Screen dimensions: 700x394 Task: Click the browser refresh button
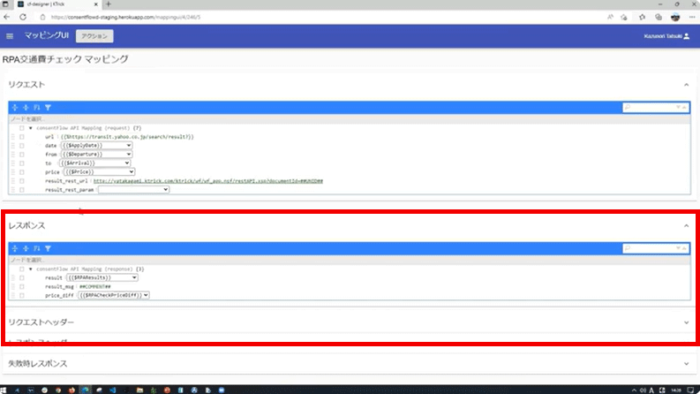point(23,17)
